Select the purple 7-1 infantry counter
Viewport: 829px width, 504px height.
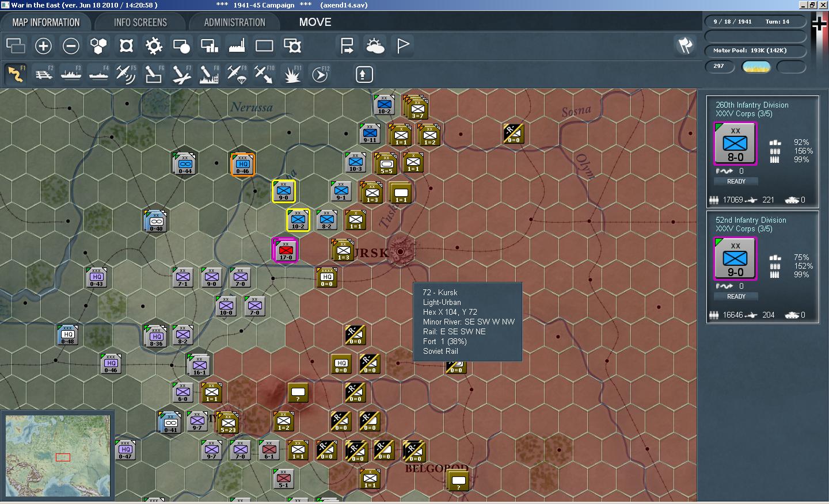[182, 278]
